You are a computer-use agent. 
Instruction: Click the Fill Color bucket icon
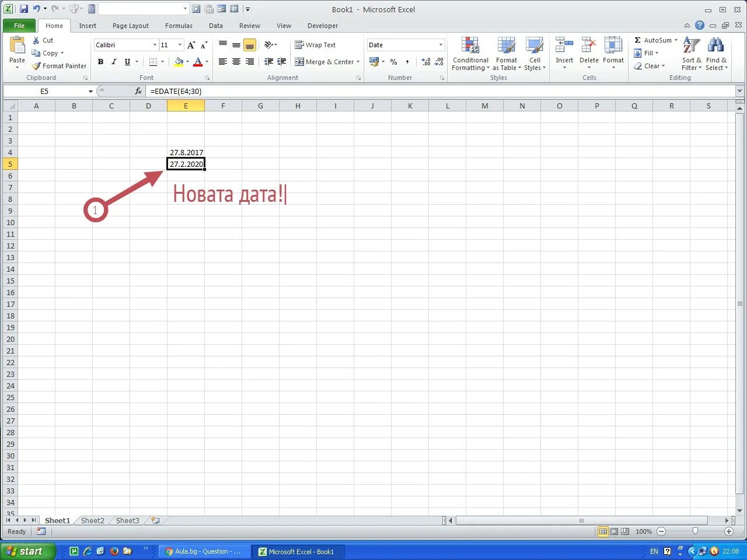pyautogui.click(x=179, y=62)
